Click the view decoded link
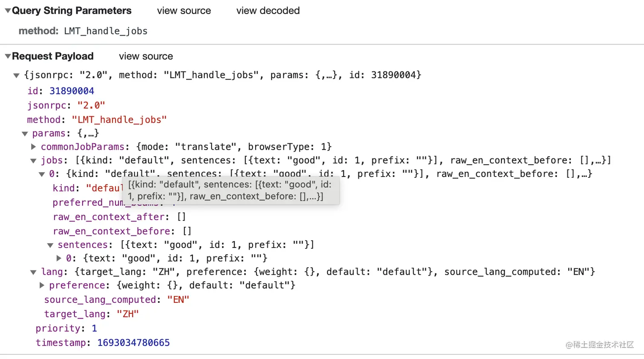This screenshot has height=359, width=644. tap(267, 11)
